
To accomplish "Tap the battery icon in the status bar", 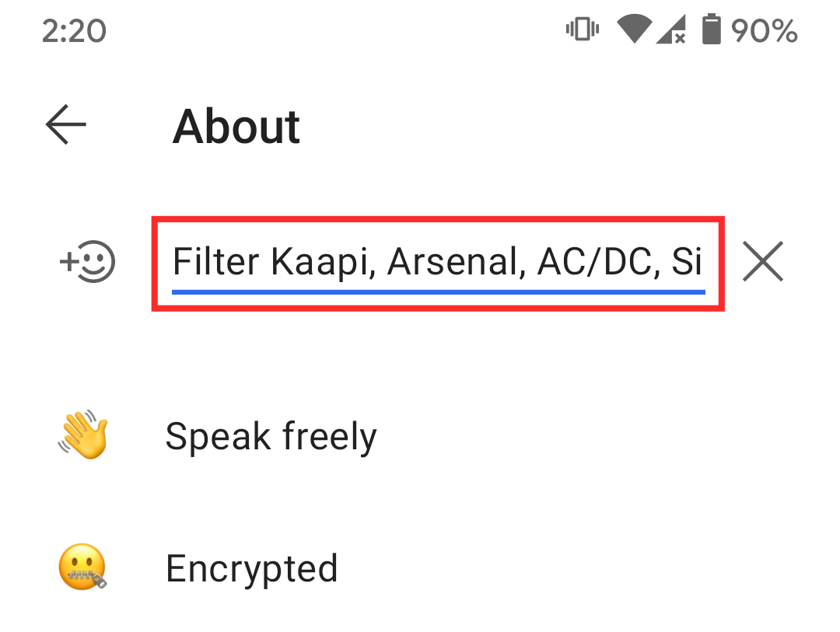I will pyautogui.click(x=712, y=31).
